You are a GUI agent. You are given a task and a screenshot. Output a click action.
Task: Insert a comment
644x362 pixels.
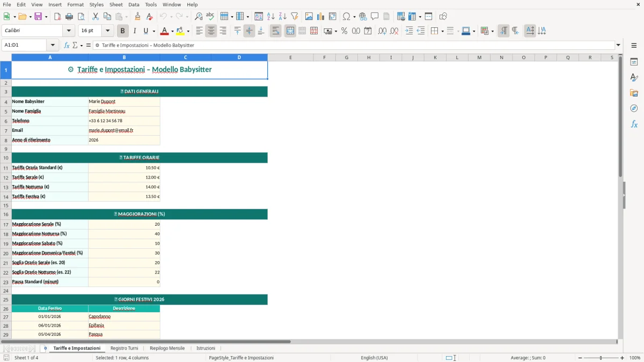coord(375,17)
